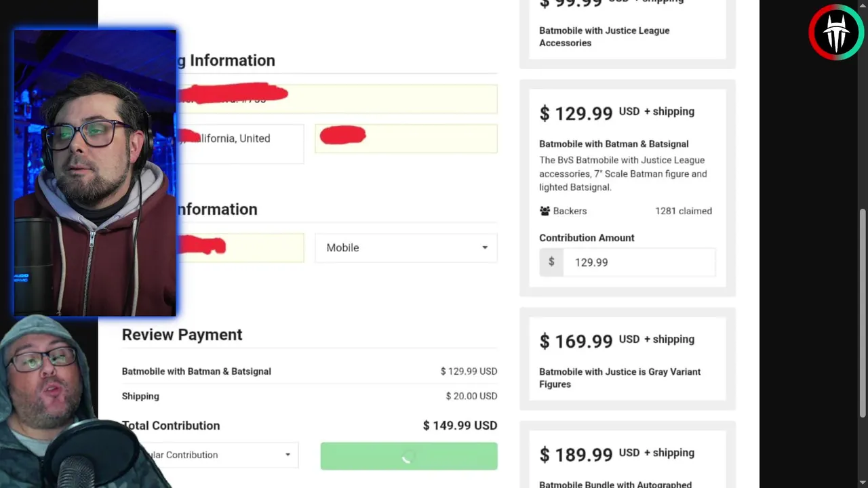Click the redacted phone number field

pos(240,247)
